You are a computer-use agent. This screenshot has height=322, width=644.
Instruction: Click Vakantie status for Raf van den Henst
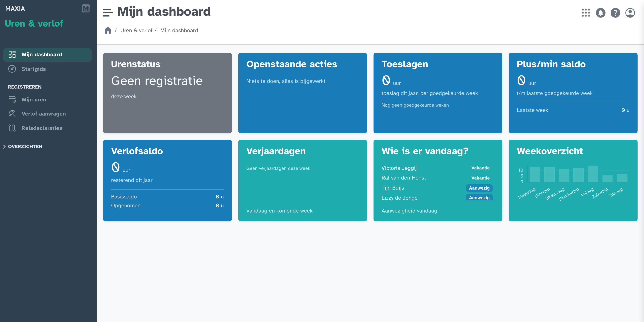(480, 178)
